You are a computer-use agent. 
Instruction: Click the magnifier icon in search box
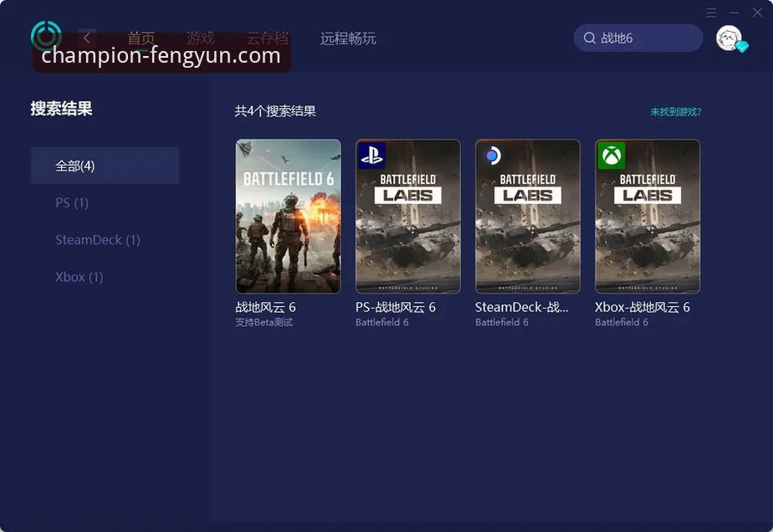point(590,38)
